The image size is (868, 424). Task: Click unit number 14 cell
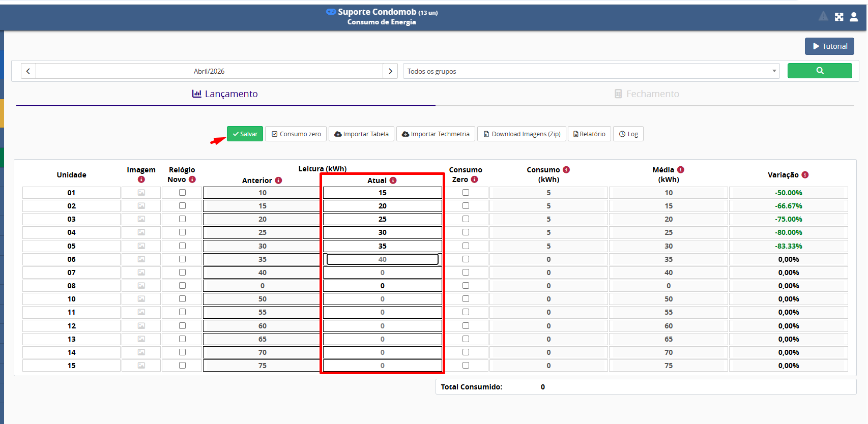coord(71,352)
